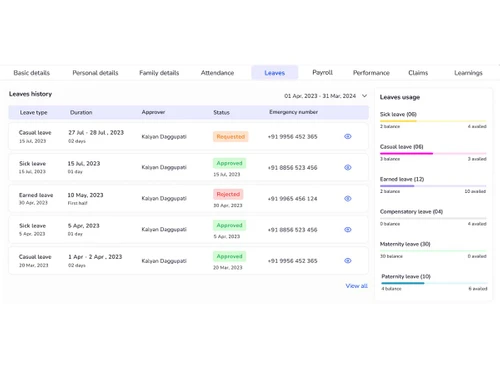The image size is (500, 375).
Task: Switch to Performance tab
Action: (371, 73)
